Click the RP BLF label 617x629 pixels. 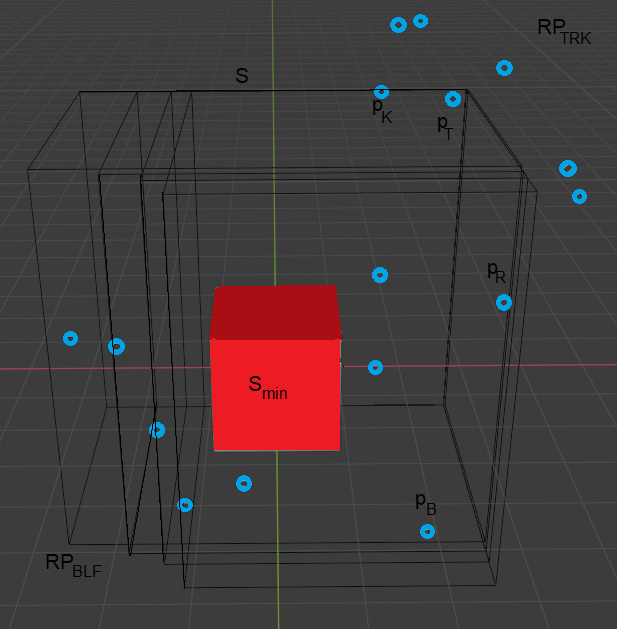(73, 565)
